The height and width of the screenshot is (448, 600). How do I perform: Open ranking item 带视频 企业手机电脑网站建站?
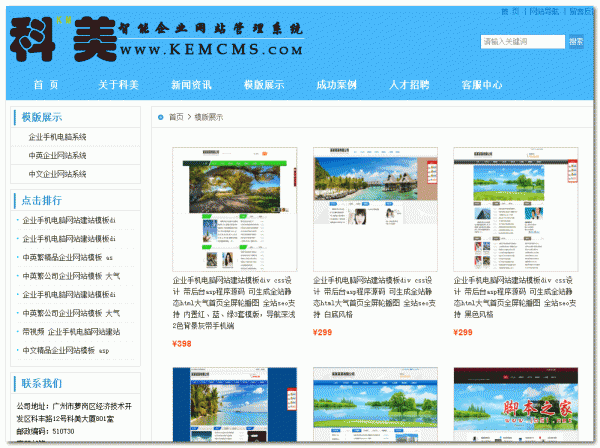(71, 332)
